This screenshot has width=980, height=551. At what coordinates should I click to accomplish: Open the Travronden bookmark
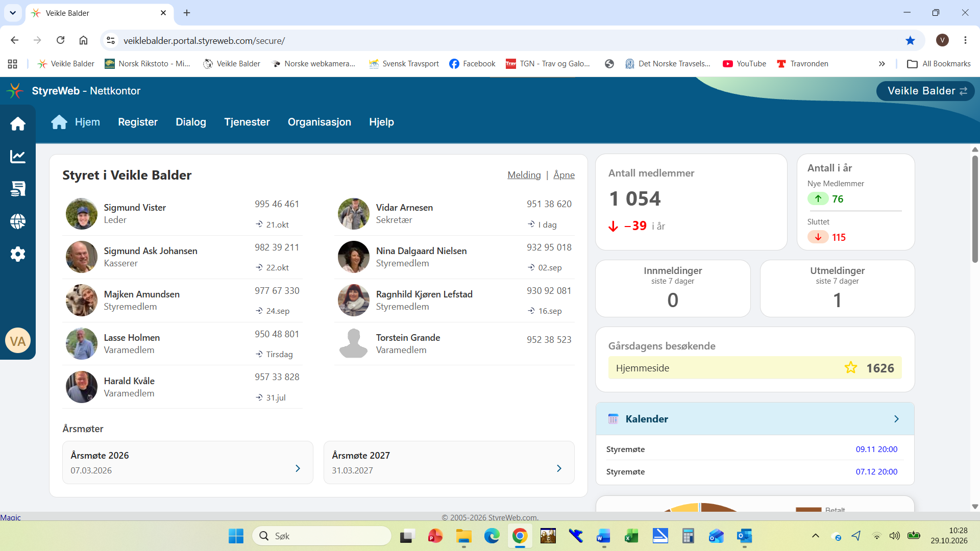click(x=802, y=64)
